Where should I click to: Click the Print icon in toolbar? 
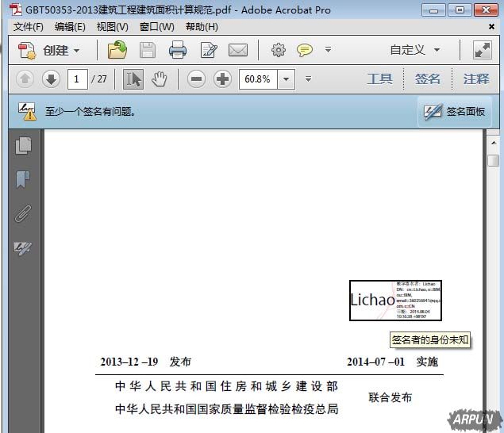pyautogui.click(x=178, y=51)
